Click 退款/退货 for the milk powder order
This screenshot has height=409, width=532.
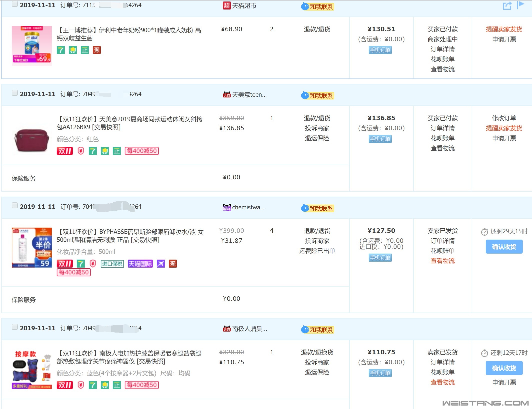click(317, 29)
